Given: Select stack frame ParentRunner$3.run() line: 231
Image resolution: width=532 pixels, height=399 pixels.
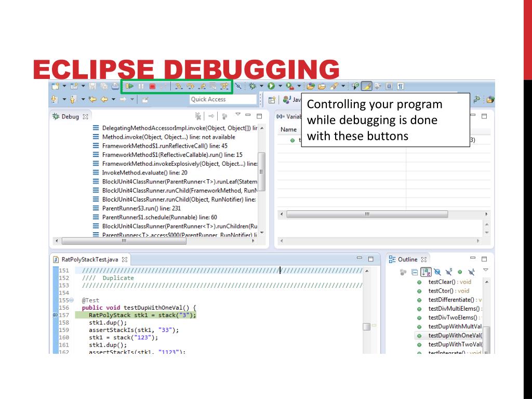Looking at the screenshot, I should click(141, 208).
